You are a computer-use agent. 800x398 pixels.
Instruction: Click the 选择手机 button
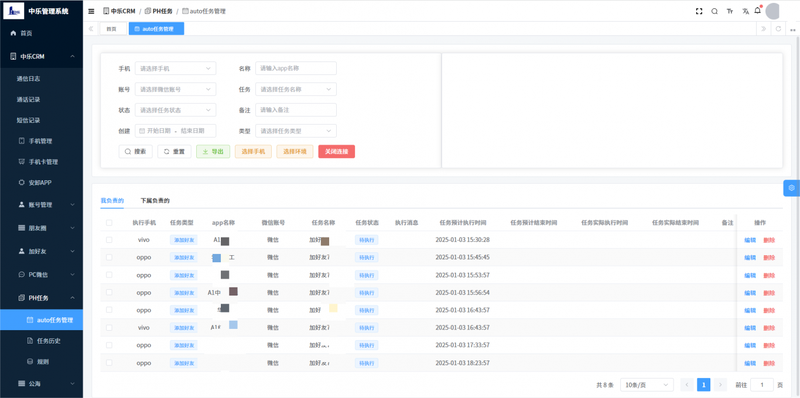tap(253, 152)
